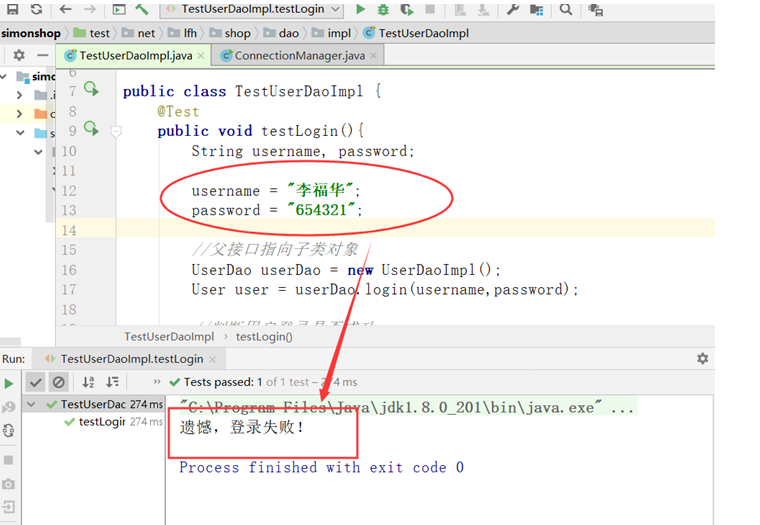
Task: Click the grey stop icon in top toolbar
Action: [429, 9]
